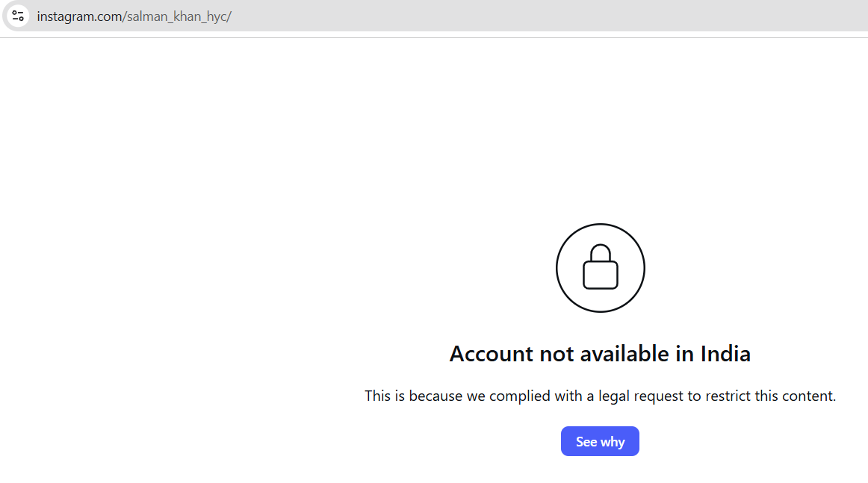Click the word 'India' in the heading

pyautogui.click(x=725, y=354)
